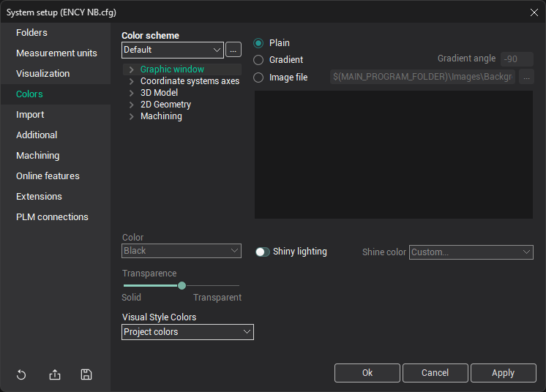Image resolution: width=546 pixels, height=392 pixels.
Task: Expand the Machining color tree node
Action: pyautogui.click(x=131, y=116)
